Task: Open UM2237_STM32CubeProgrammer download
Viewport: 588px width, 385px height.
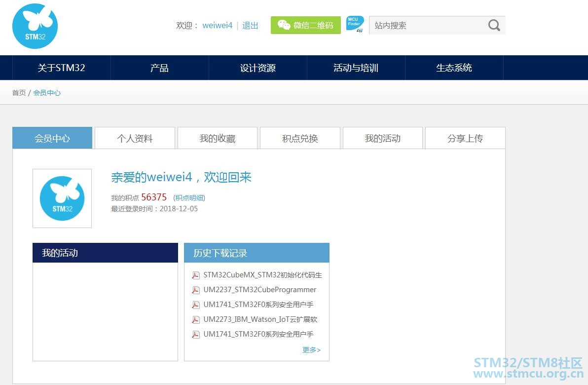Action: pyautogui.click(x=260, y=290)
